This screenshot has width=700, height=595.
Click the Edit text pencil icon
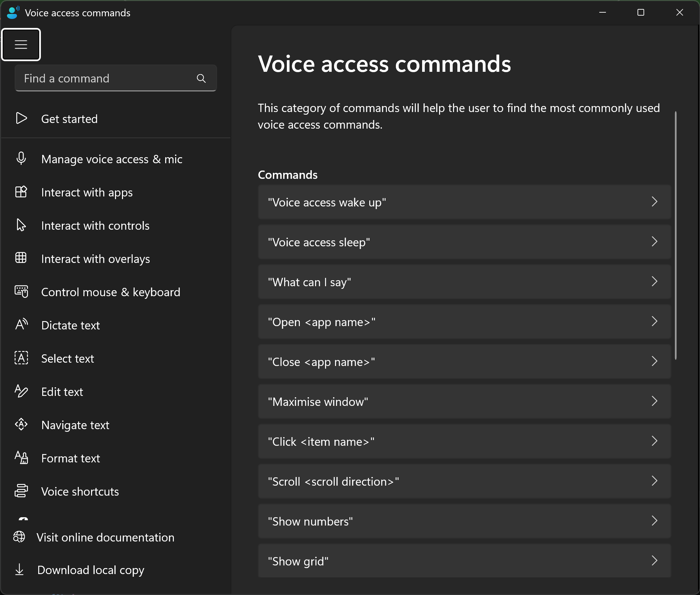click(21, 391)
